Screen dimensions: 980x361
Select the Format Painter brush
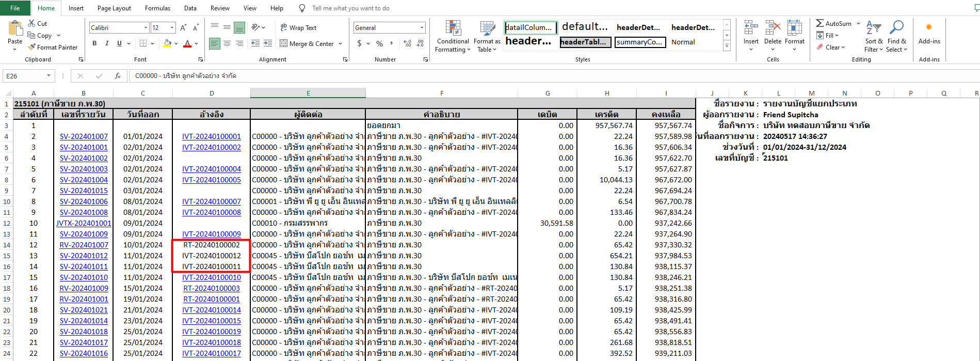(x=32, y=47)
